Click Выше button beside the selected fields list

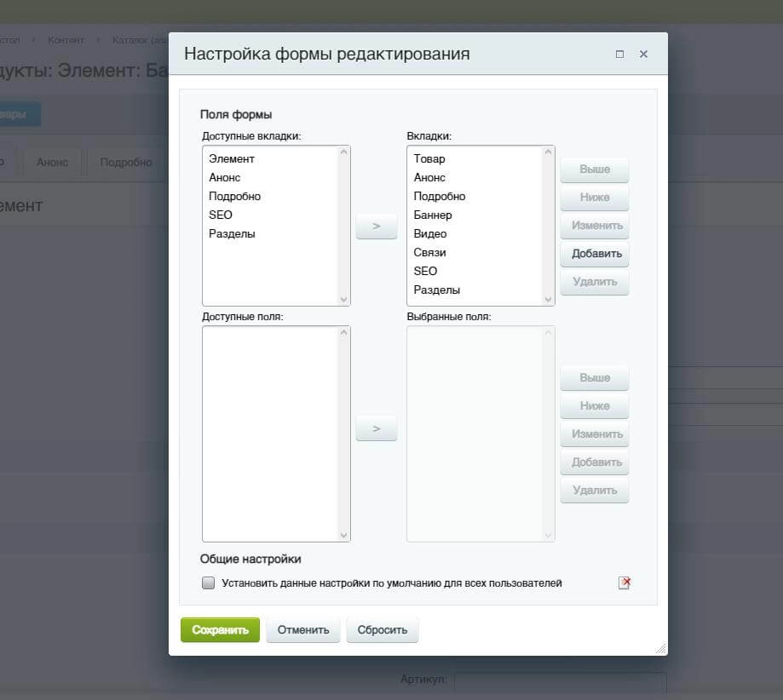tap(595, 378)
